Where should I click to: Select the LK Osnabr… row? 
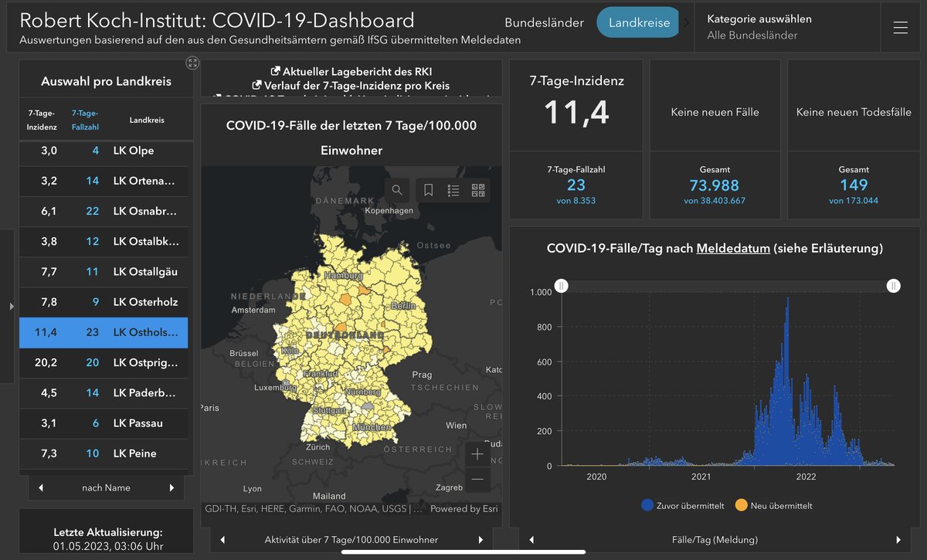point(104,211)
